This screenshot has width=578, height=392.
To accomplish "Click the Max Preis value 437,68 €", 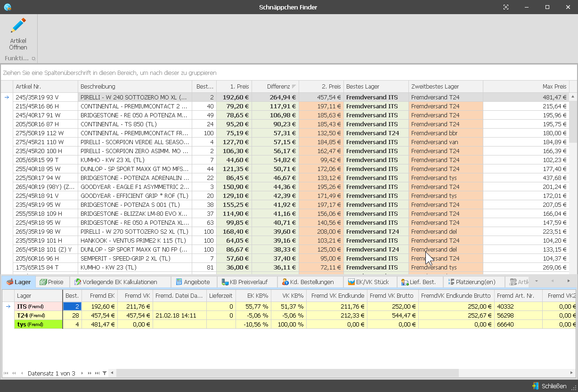I will click(x=526, y=178).
